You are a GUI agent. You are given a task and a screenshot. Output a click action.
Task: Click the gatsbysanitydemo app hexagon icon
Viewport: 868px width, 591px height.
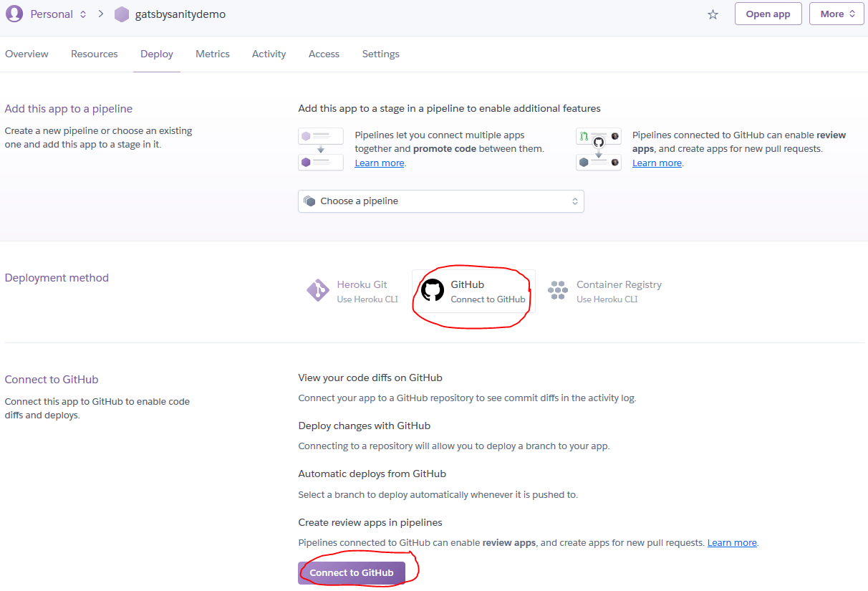pyautogui.click(x=122, y=14)
